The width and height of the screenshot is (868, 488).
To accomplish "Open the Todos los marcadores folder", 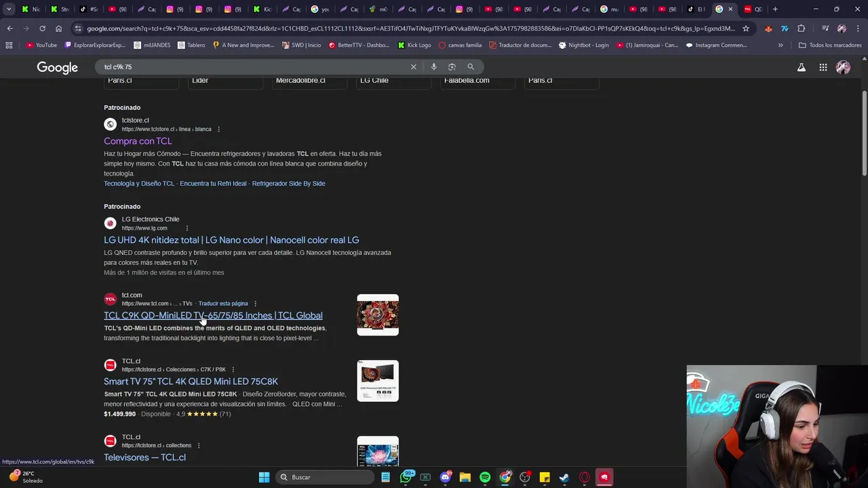I will pos(830,45).
